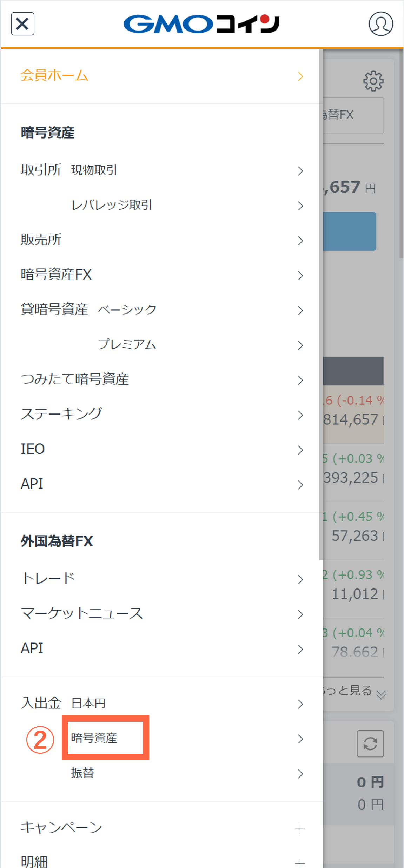Click the refresh icon button

[x=370, y=743]
